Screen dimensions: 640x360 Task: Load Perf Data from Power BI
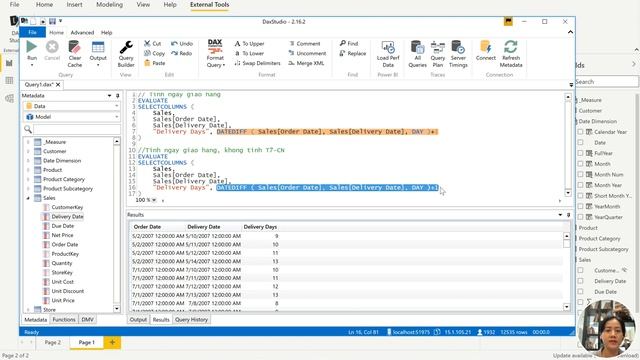coord(388,53)
